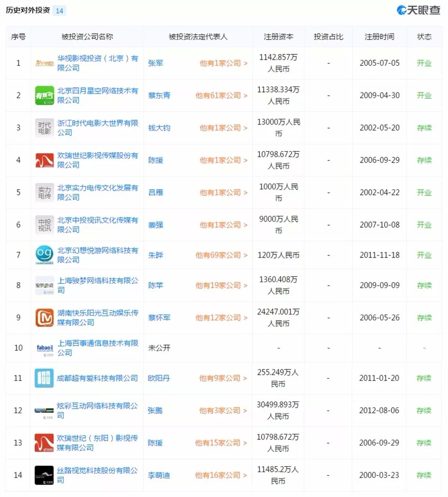448x497 pixels.
Task: Expand 他有69家公司 for 朱晔
Action: click(x=221, y=255)
